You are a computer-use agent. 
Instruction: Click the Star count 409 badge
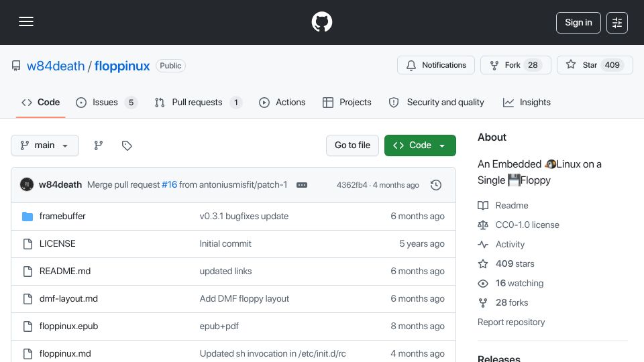click(612, 65)
